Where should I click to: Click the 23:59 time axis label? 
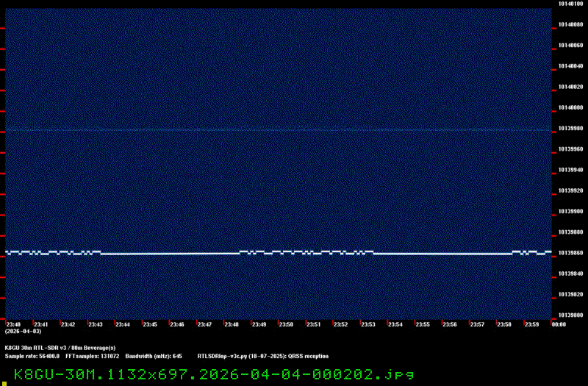click(x=531, y=324)
